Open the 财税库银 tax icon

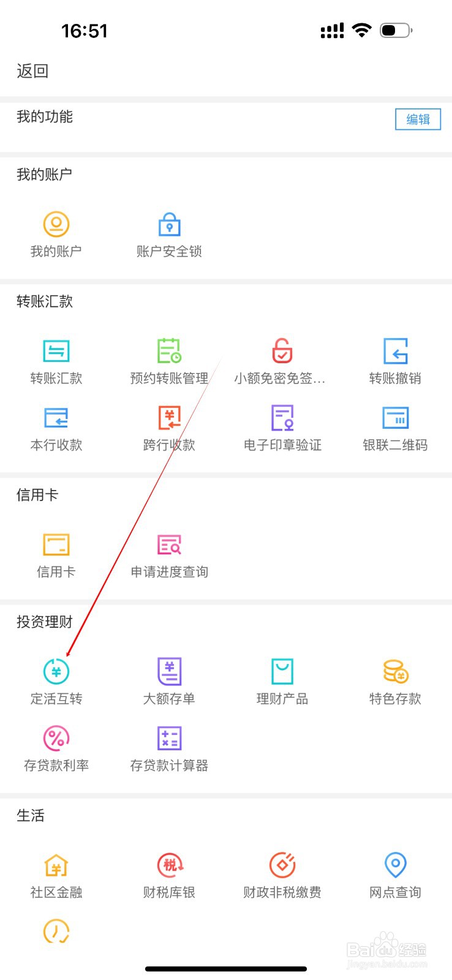tap(170, 865)
